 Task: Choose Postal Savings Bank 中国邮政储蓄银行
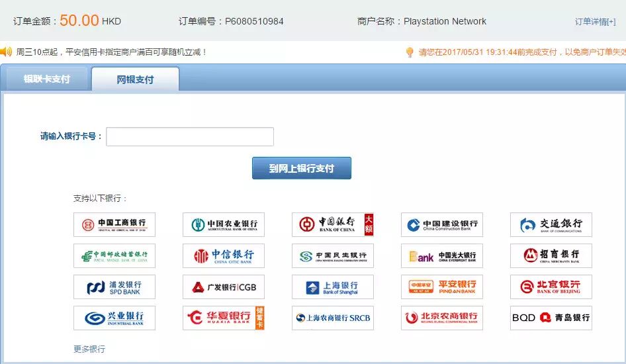[114, 256]
